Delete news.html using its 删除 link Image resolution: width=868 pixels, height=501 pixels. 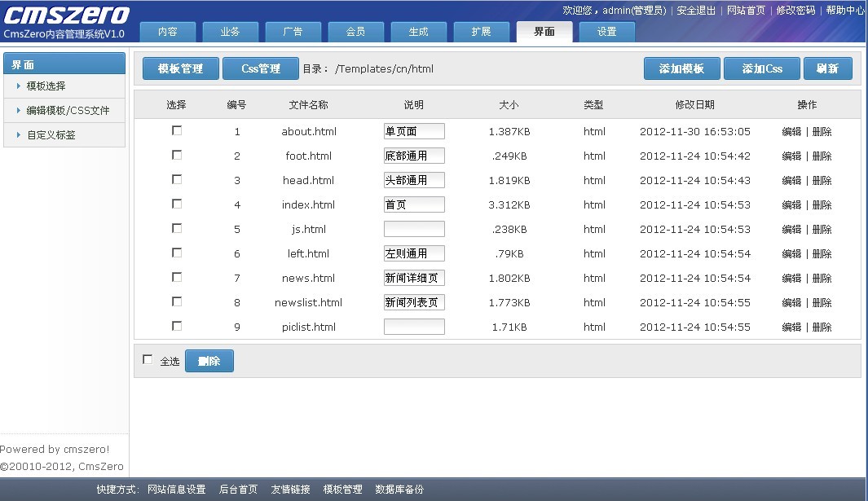(x=822, y=278)
